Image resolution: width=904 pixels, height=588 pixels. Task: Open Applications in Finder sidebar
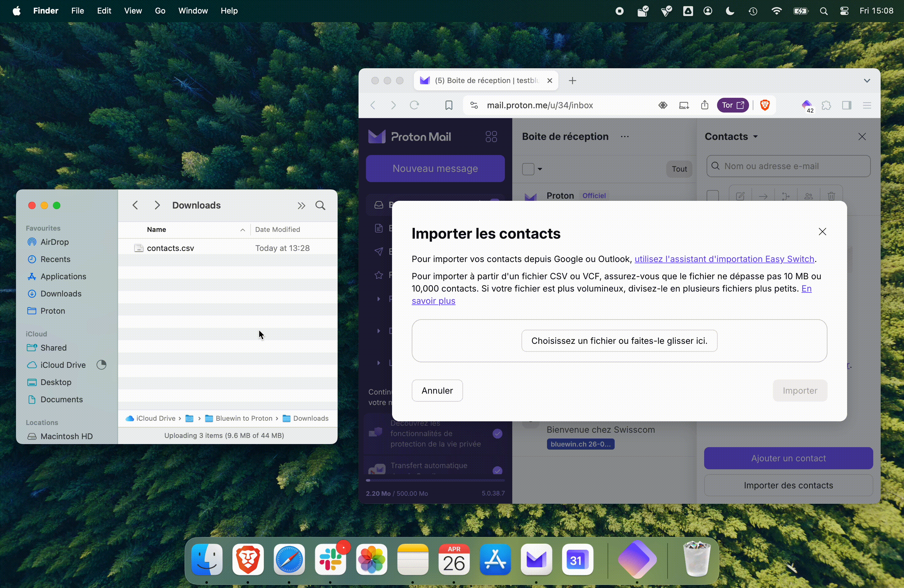63,276
